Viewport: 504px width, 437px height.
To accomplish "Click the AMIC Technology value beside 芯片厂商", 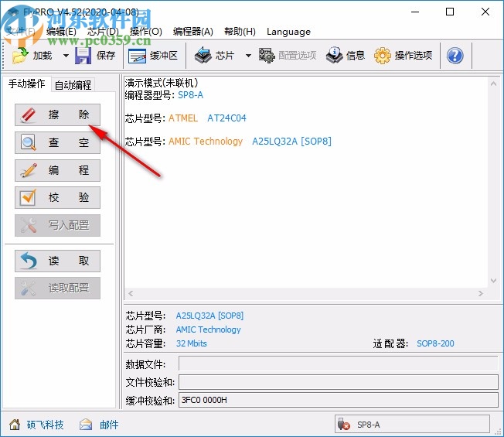I will (208, 329).
